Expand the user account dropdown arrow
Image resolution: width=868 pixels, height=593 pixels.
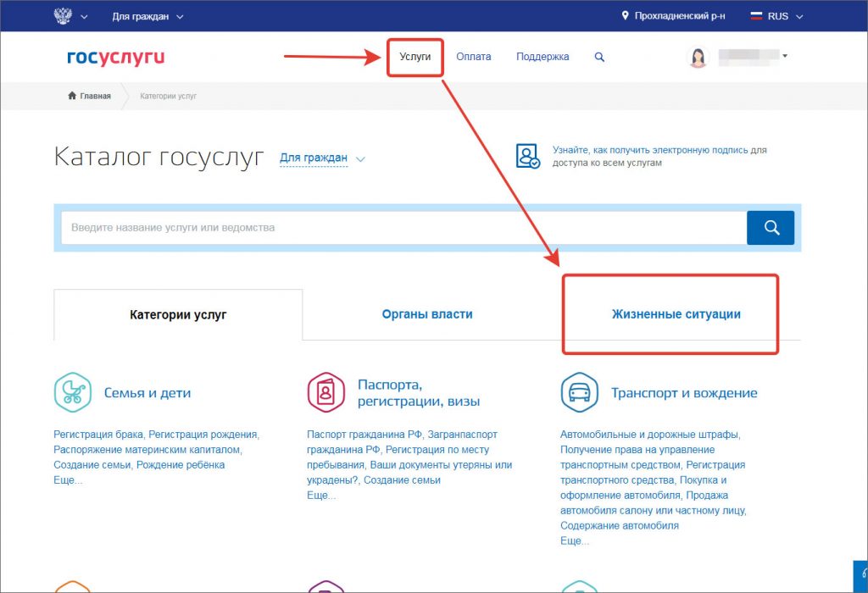point(784,56)
